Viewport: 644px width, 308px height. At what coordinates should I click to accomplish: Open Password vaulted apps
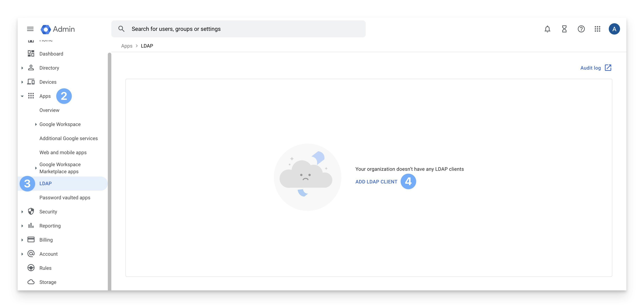pos(65,198)
